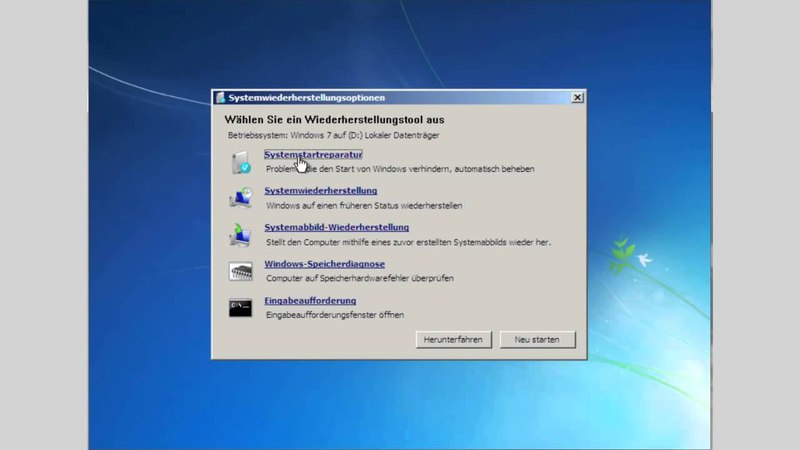Click the heading 'Wählen Sie ein Wiederherstellungstool aus'
The image size is (800, 450).
(334, 120)
